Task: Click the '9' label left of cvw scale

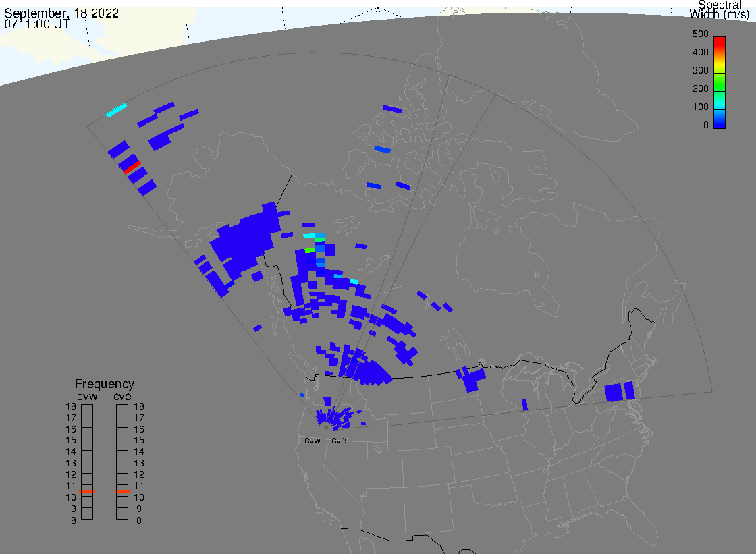Action: coord(74,509)
